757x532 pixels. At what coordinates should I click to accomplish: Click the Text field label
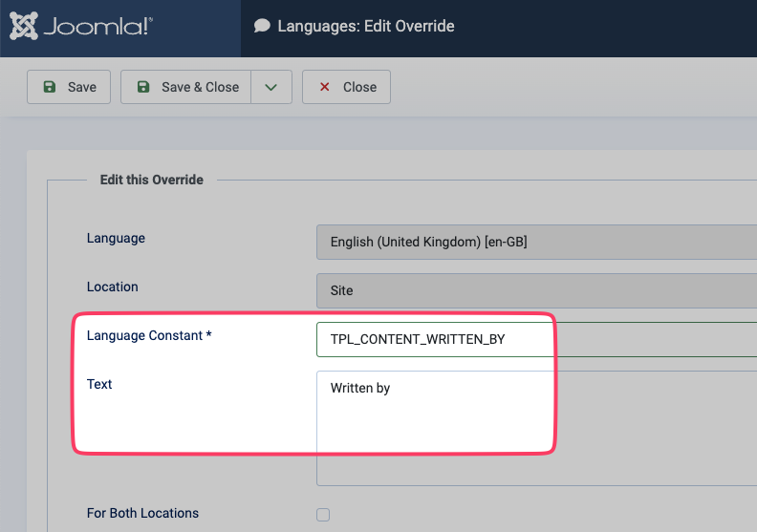[x=99, y=384]
